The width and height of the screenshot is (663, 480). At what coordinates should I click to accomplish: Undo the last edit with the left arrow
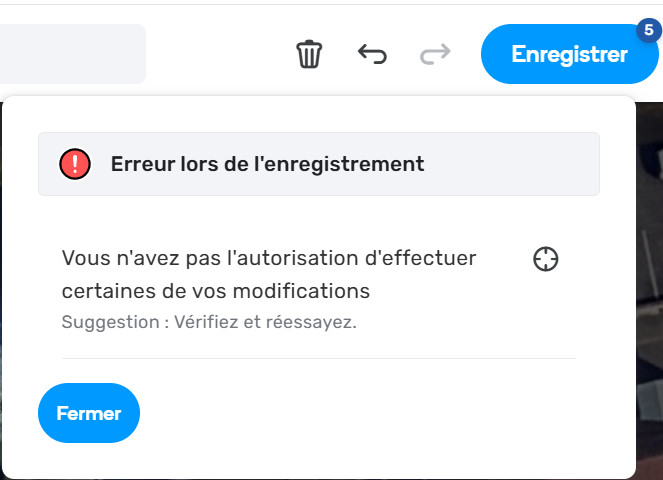pos(372,54)
